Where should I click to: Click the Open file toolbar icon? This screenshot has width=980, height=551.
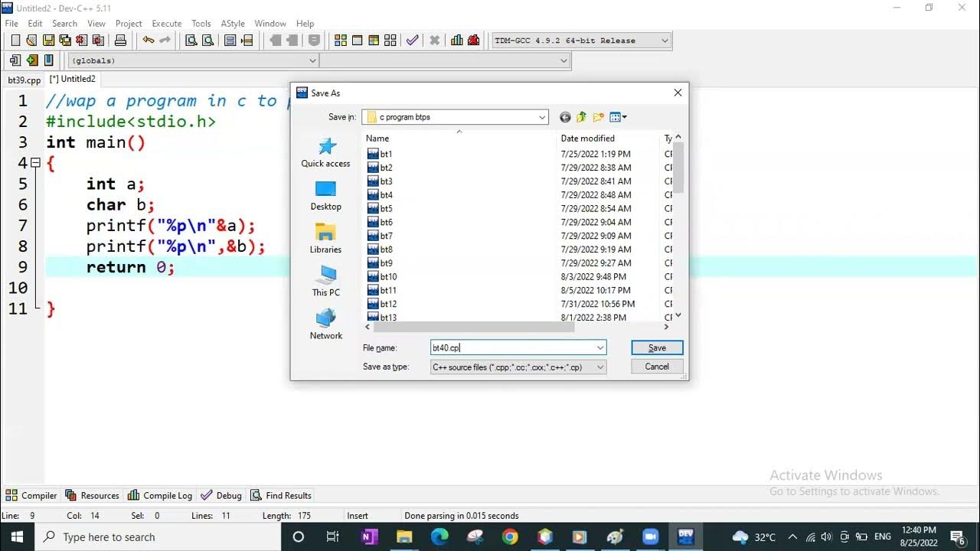31,41
